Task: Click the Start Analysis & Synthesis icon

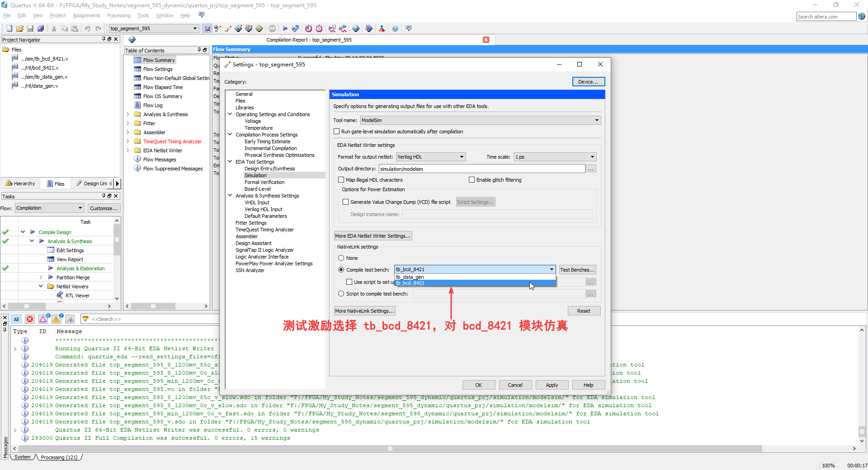Action: click(x=296, y=28)
